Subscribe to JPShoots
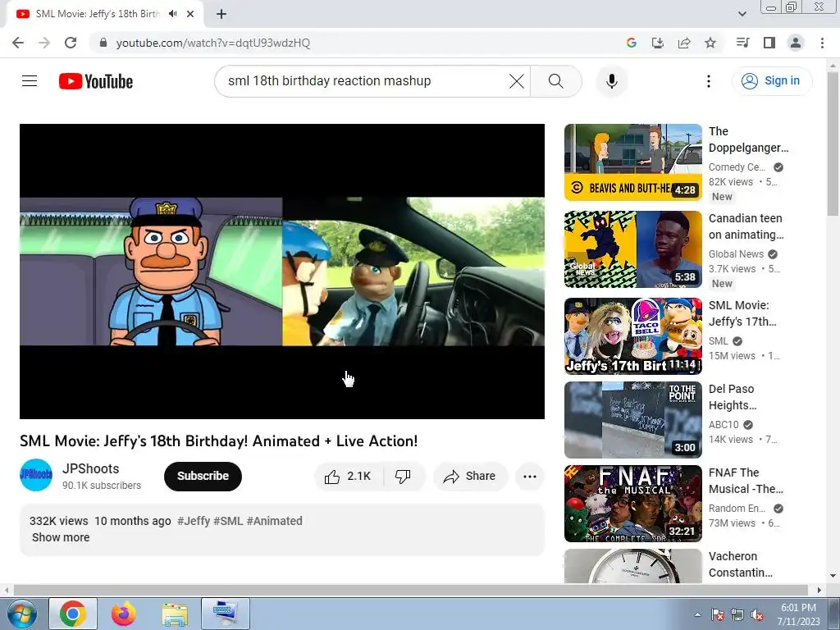This screenshot has height=630, width=840. click(x=203, y=477)
